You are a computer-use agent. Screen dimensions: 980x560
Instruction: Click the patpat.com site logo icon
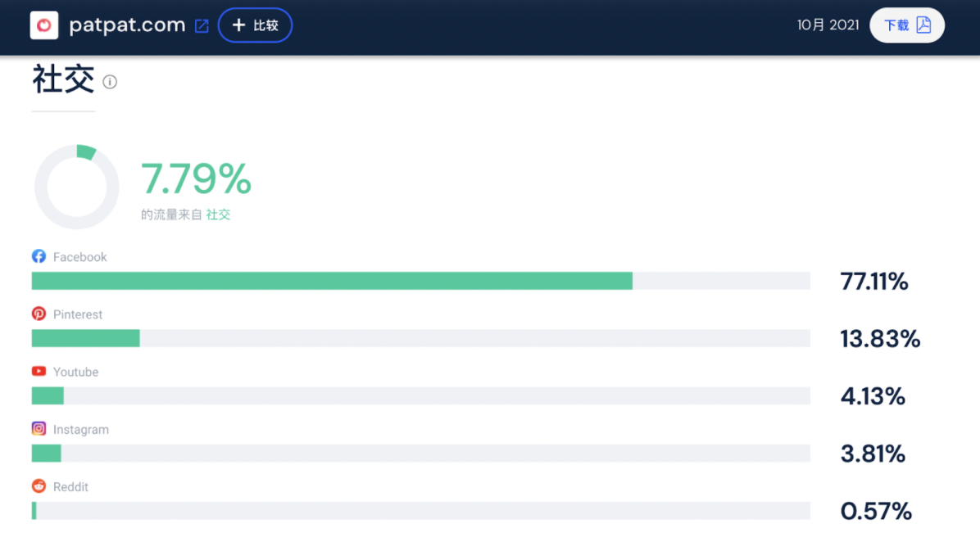(x=43, y=25)
